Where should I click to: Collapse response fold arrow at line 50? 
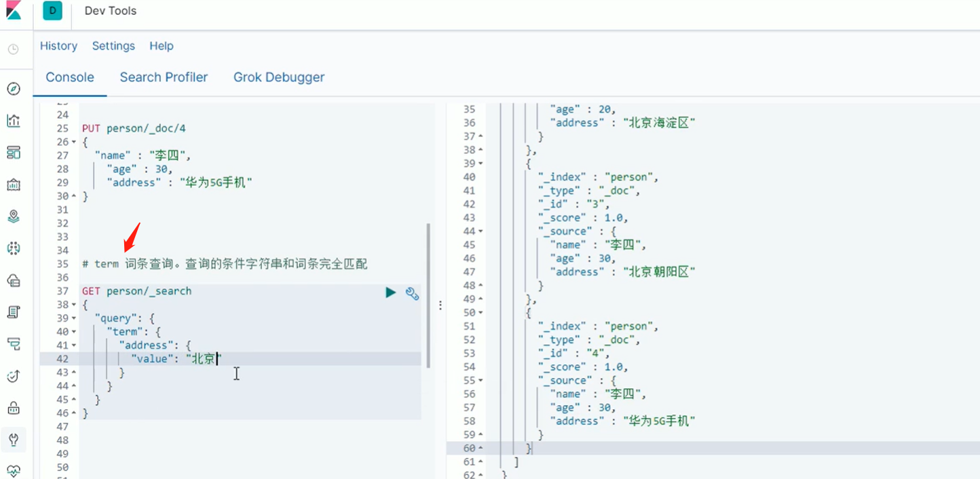[x=480, y=313]
